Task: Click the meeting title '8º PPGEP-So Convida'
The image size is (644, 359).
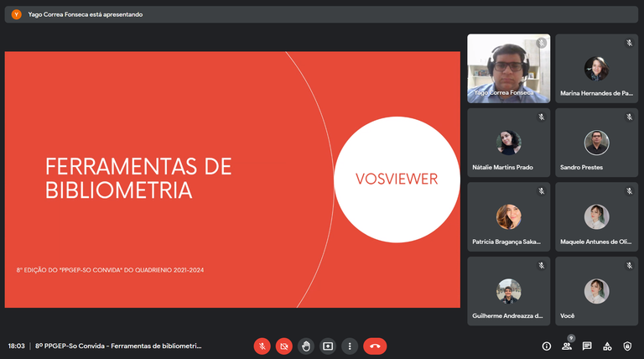Action: 118,346
